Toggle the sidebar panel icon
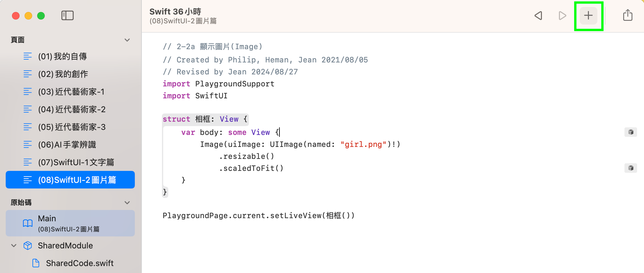 click(67, 15)
